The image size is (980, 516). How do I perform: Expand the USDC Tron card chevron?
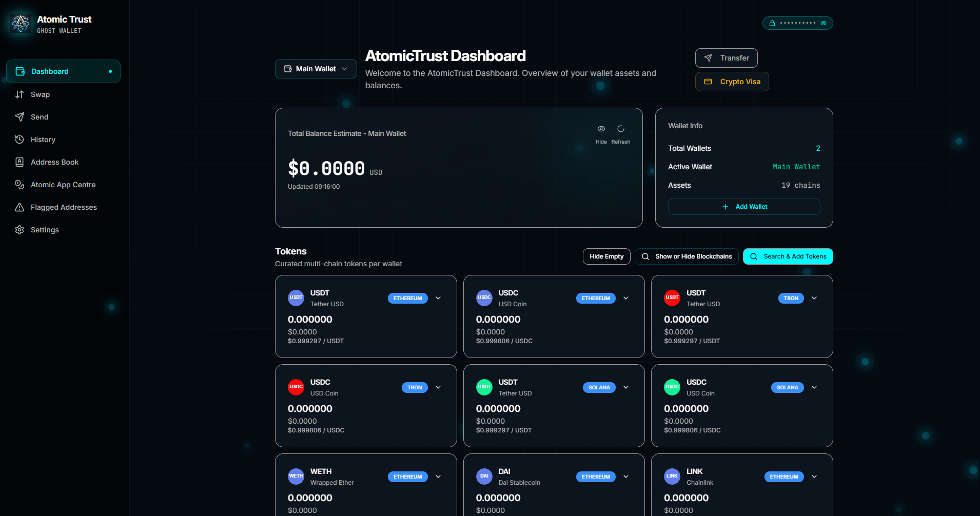coord(438,387)
